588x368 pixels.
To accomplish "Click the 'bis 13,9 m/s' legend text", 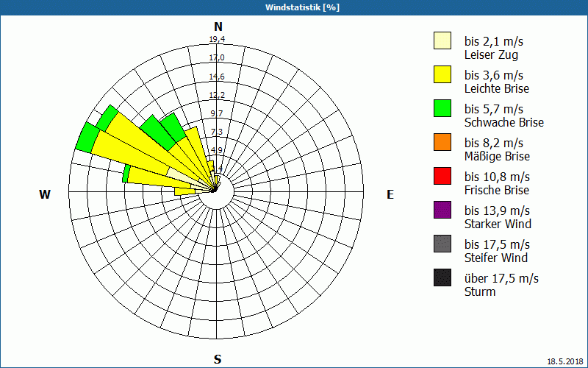I will [498, 210].
